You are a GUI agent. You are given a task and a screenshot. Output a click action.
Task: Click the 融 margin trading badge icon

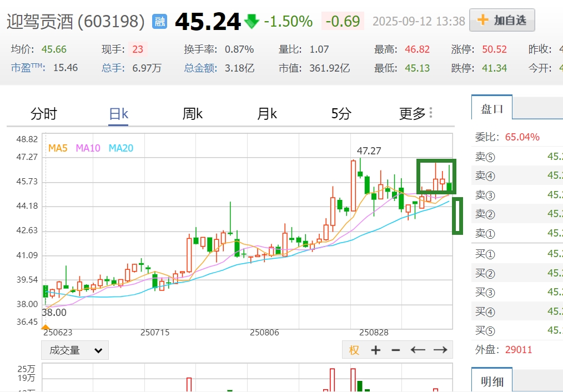coord(159,21)
